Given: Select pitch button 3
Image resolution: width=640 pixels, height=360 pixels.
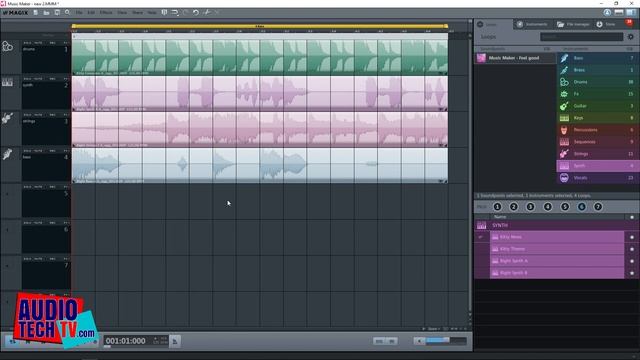Looking at the screenshot, I should point(530,207).
